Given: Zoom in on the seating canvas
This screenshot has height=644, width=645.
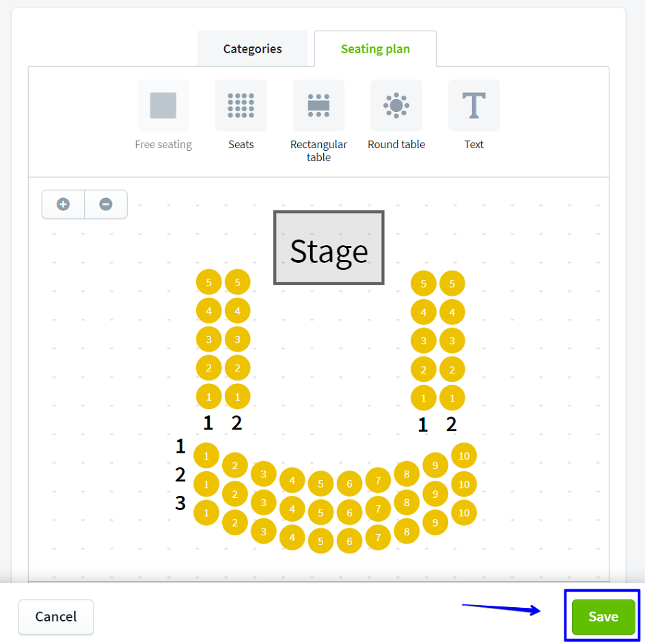Looking at the screenshot, I should tap(64, 204).
